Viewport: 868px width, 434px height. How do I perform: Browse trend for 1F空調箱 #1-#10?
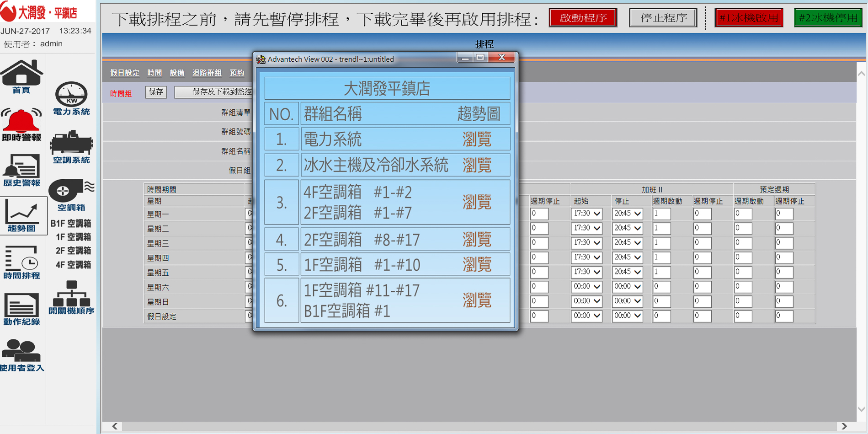click(477, 265)
